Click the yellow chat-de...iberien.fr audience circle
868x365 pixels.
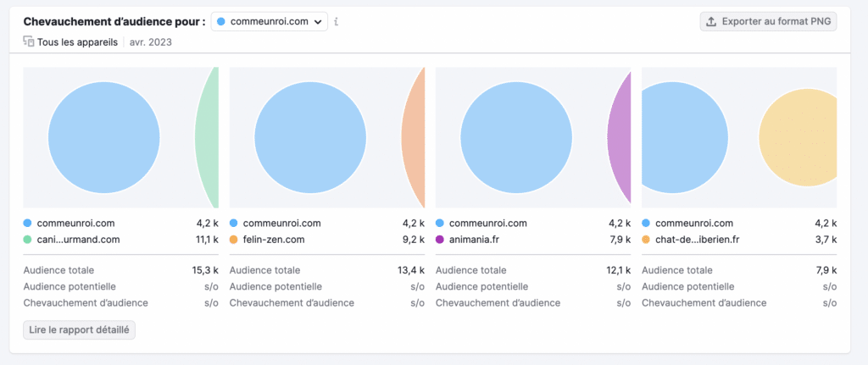tap(798, 137)
